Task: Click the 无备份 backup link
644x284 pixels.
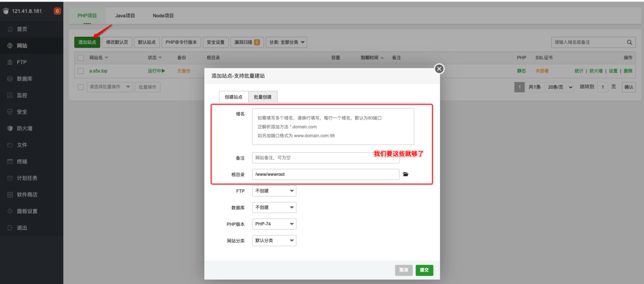Action: pyautogui.click(x=184, y=71)
